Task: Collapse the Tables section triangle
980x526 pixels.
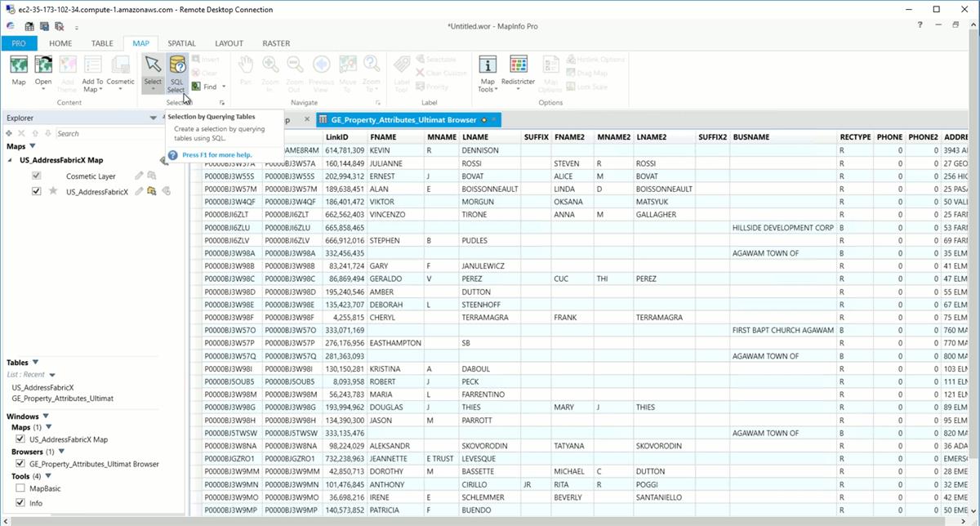Action: pyautogui.click(x=34, y=363)
